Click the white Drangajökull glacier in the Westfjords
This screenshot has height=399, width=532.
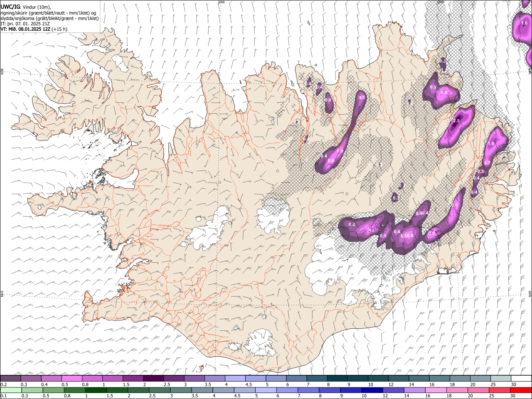[x=121, y=62]
